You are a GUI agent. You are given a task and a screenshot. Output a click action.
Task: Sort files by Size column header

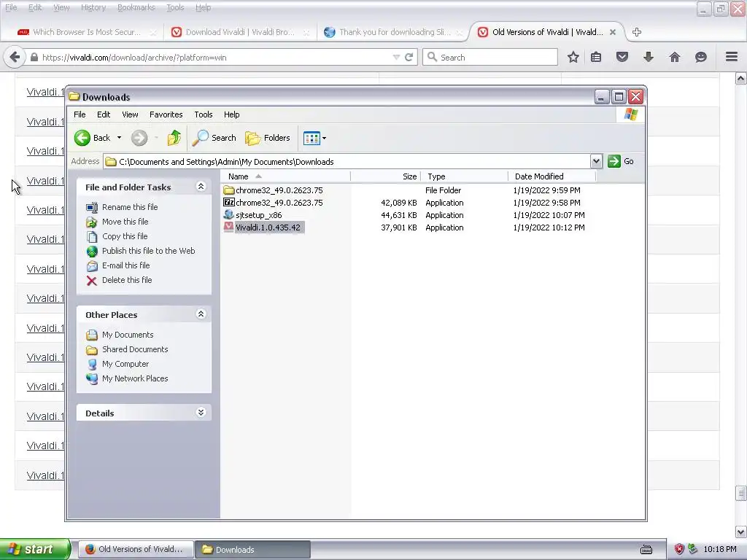(386, 176)
